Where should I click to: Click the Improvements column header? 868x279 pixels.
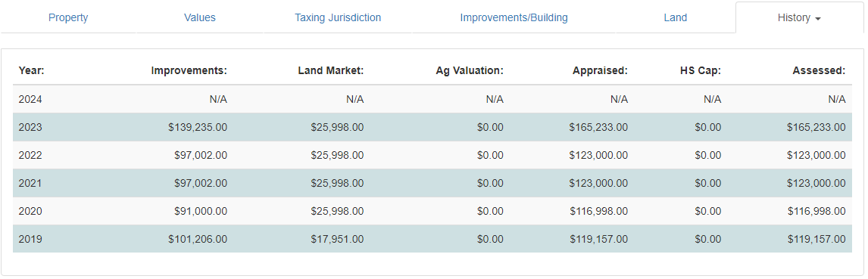(x=189, y=71)
